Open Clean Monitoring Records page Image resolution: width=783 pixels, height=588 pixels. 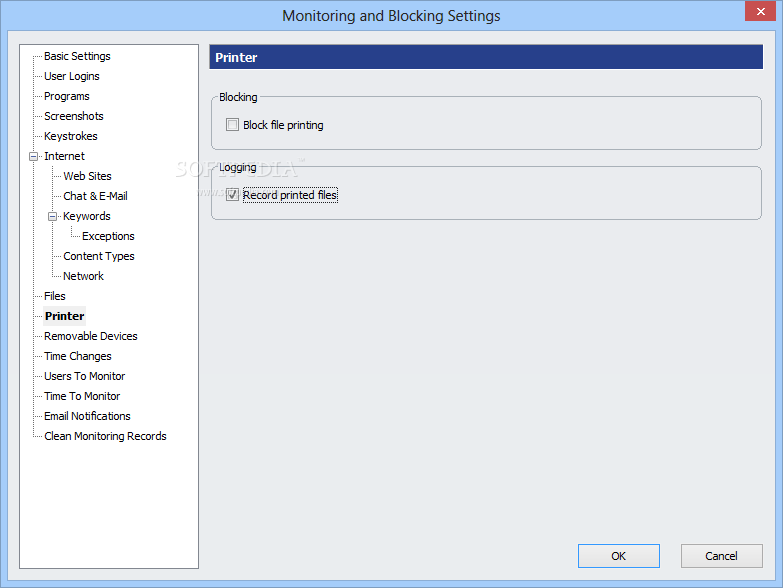pyautogui.click(x=105, y=436)
